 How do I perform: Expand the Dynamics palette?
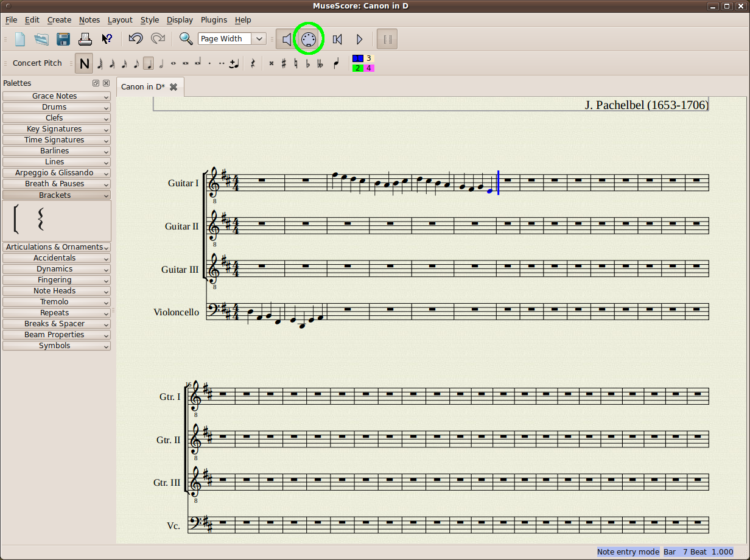(56, 268)
